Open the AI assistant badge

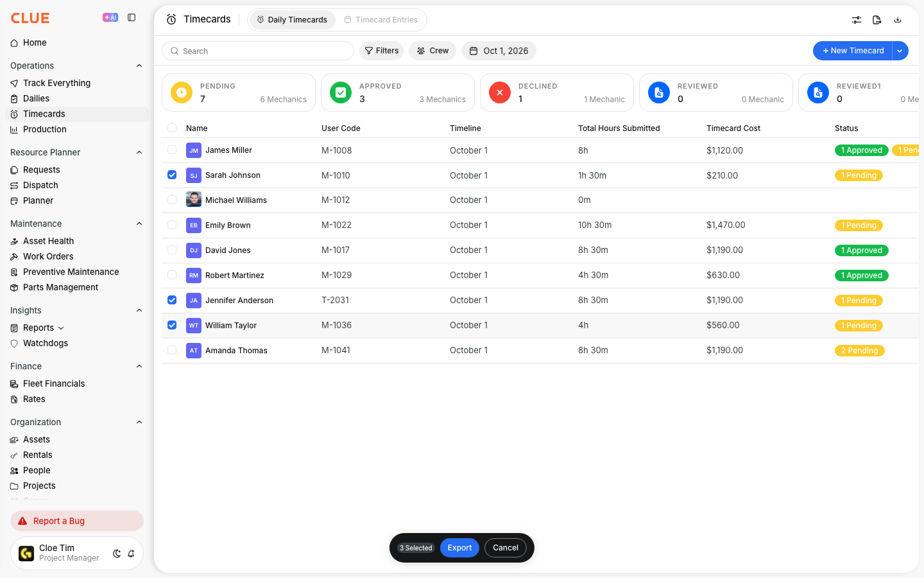110,18
